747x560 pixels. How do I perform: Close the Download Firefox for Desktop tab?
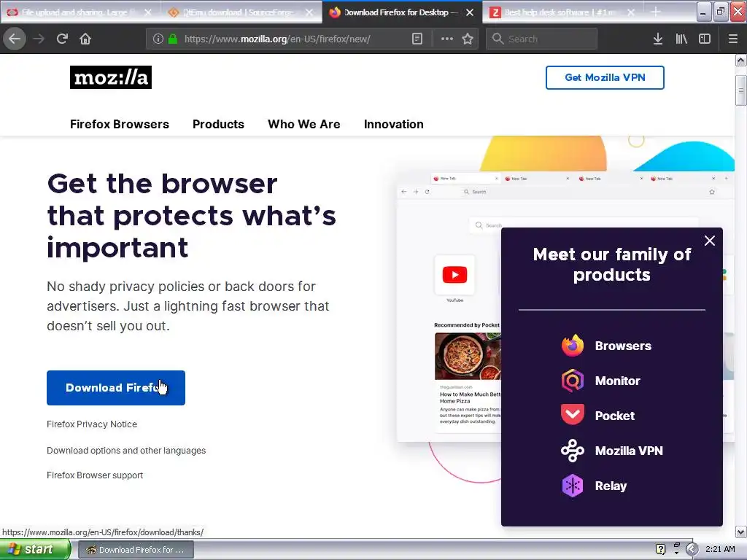[x=470, y=12]
